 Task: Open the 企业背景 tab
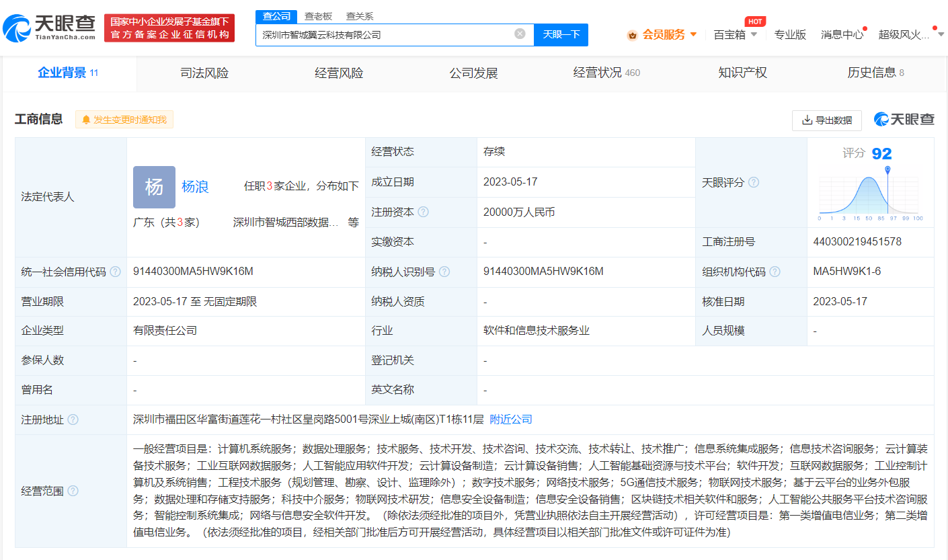tap(69, 73)
